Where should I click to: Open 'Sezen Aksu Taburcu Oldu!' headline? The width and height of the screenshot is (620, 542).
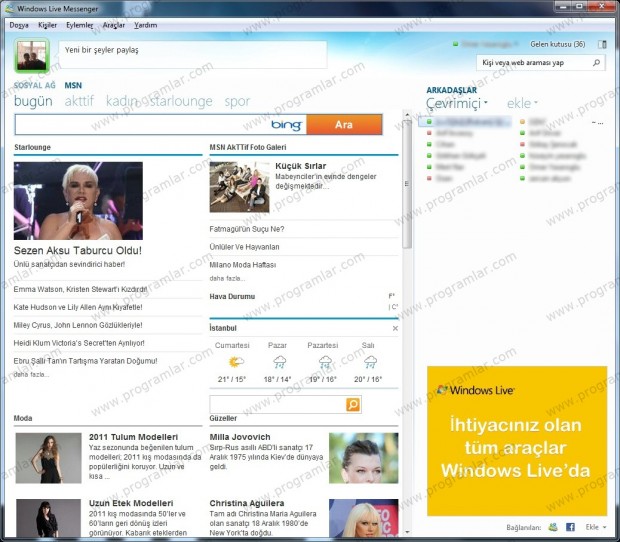click(78, 251)
